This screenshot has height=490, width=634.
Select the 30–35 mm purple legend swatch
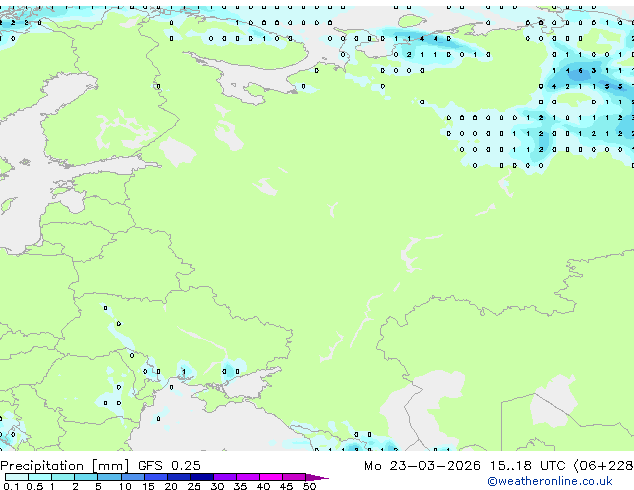pyautogui.click(x=225, y=477)
